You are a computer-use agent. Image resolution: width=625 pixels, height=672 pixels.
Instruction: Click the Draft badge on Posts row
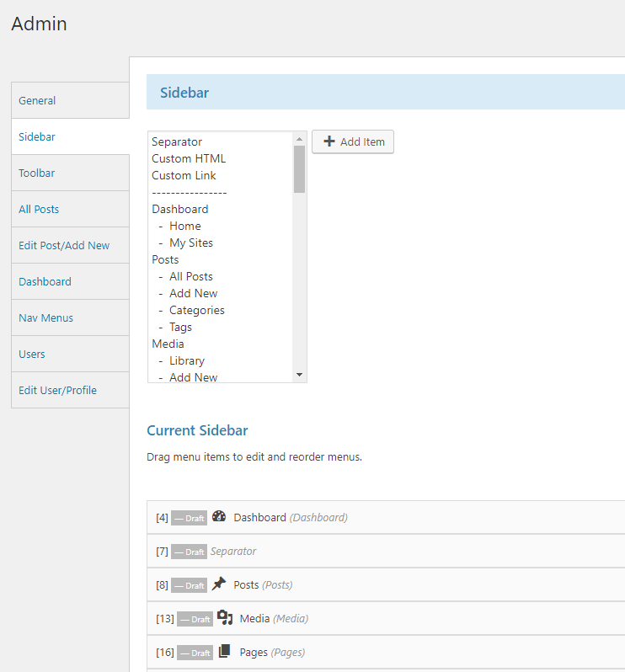[189, 585]
